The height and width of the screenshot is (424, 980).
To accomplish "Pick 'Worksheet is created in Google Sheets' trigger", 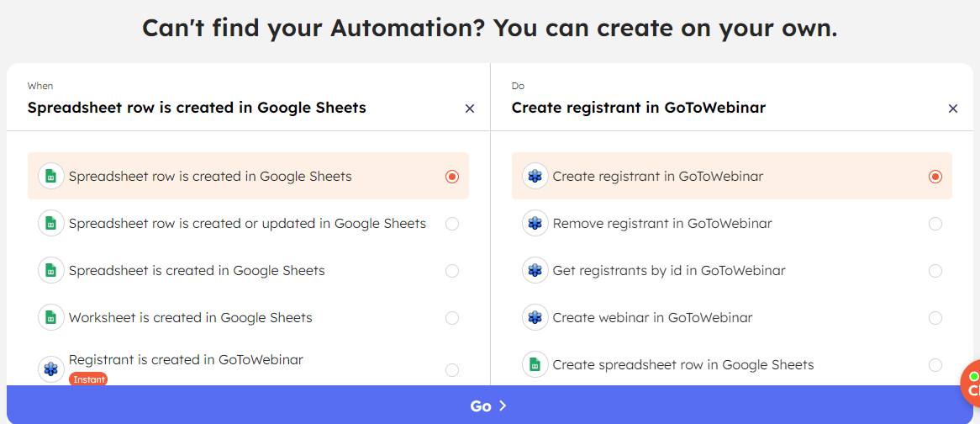I will (x=191, y=318).
